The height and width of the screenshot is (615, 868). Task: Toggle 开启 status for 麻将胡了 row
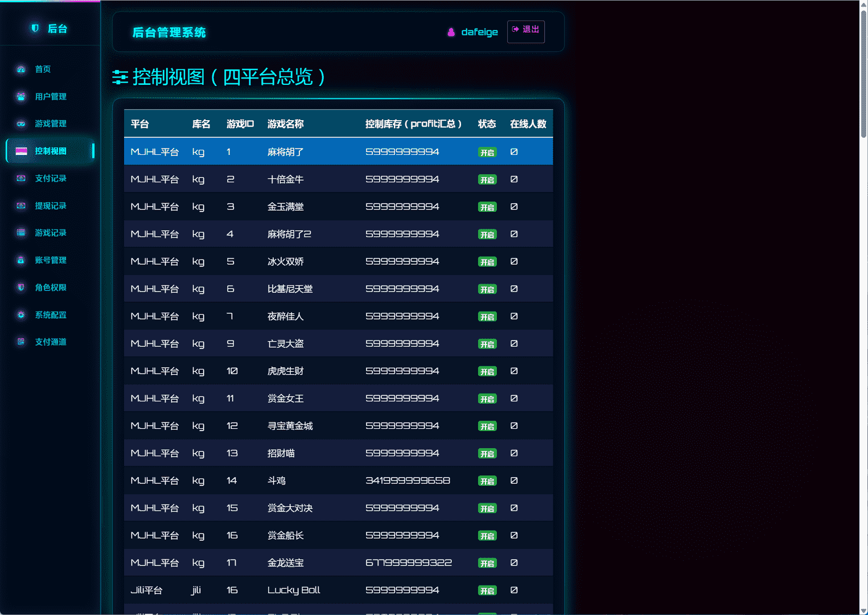click(487, 153)
